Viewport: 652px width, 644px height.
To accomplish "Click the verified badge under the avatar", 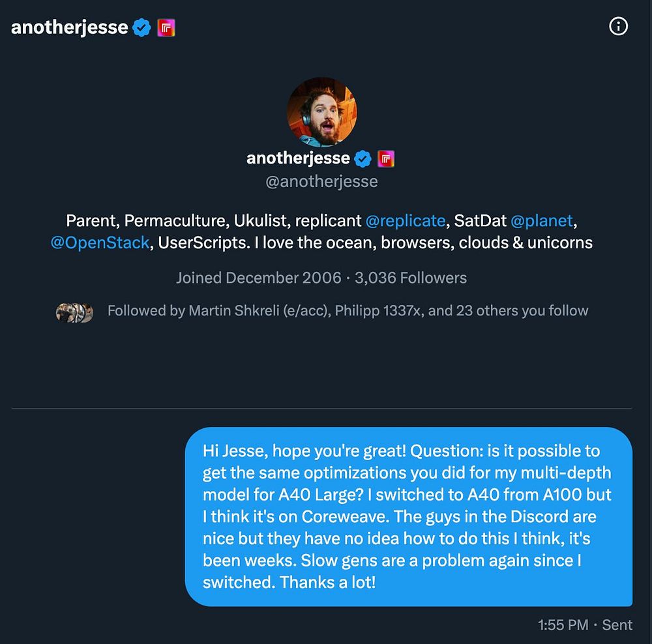I will click(x=363, y=158).
